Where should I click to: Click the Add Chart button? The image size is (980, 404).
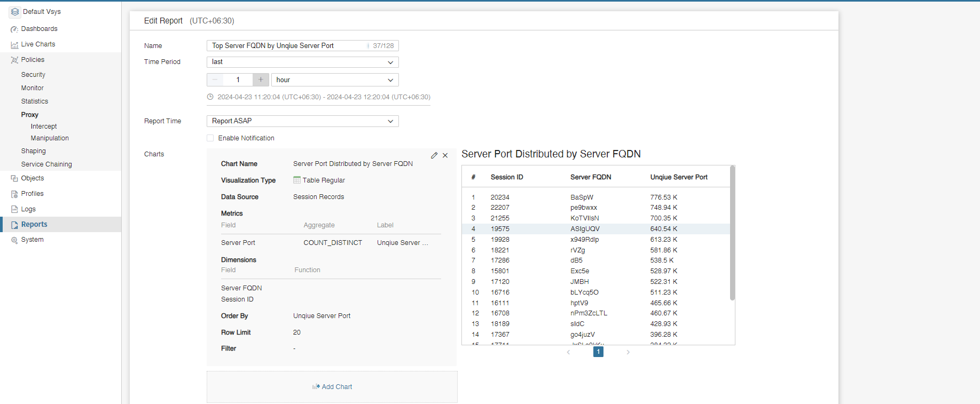click(x=332, y=387)
